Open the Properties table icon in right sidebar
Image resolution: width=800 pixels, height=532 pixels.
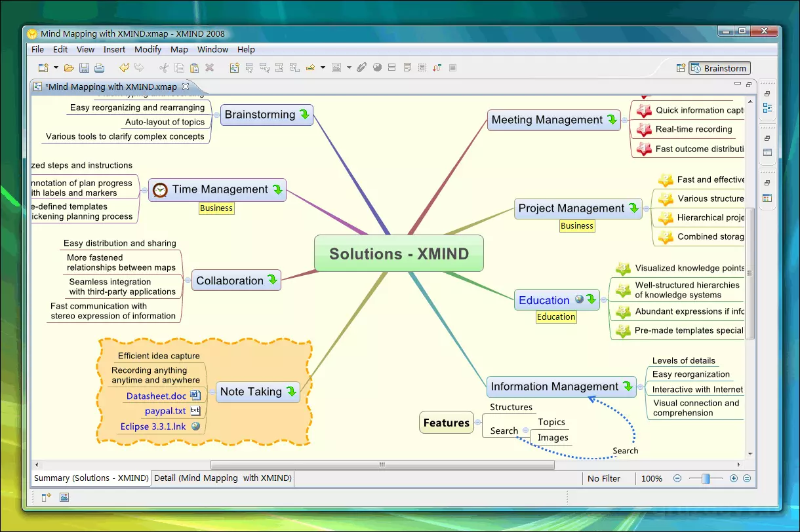[x=767, y=153]
